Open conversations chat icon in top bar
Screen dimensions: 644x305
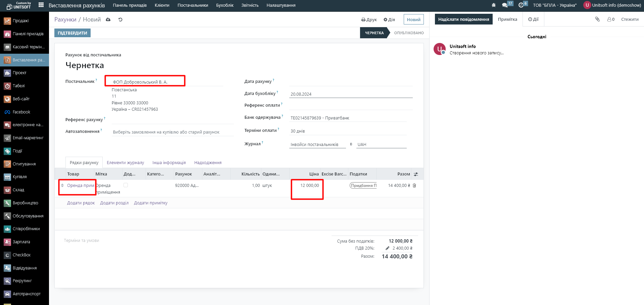tap(505, 5)
